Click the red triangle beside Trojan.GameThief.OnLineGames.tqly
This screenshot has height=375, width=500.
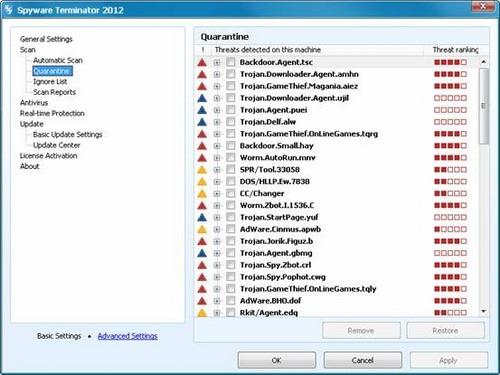tap(202, 289)
